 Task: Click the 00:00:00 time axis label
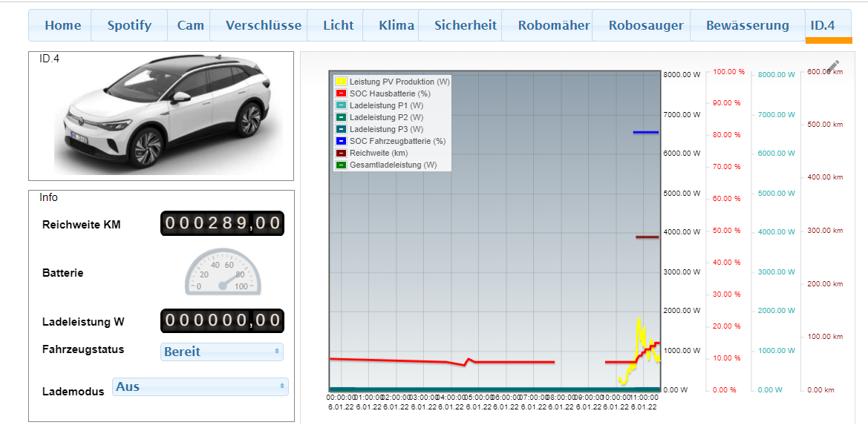pos(342,397)
